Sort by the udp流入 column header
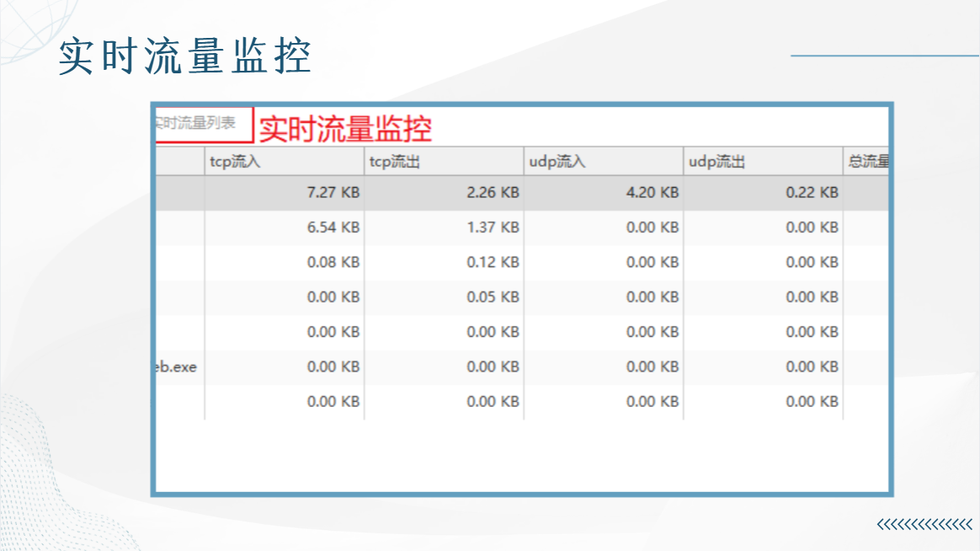980x551 pixels. (x=603, y=162)
